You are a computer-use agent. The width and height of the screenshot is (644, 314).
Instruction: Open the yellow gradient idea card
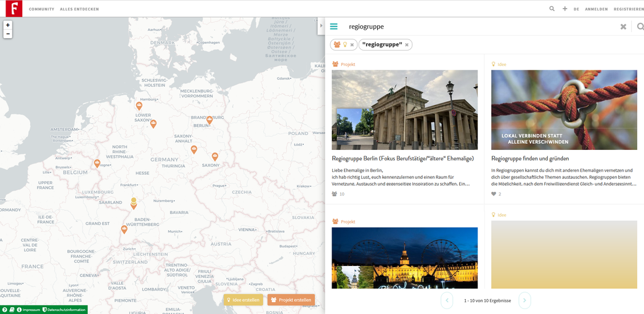coord(564,254)
